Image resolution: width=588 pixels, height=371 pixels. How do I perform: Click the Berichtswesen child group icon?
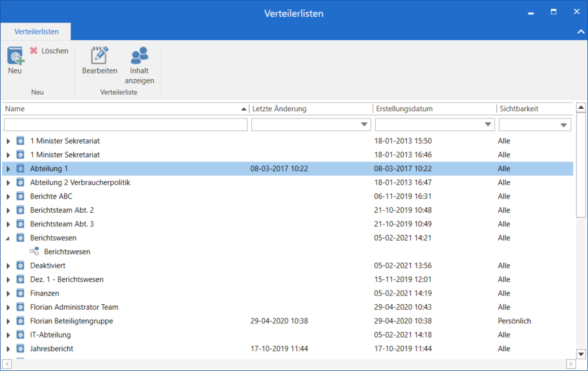pyautogui.click(x=34, y=252)
